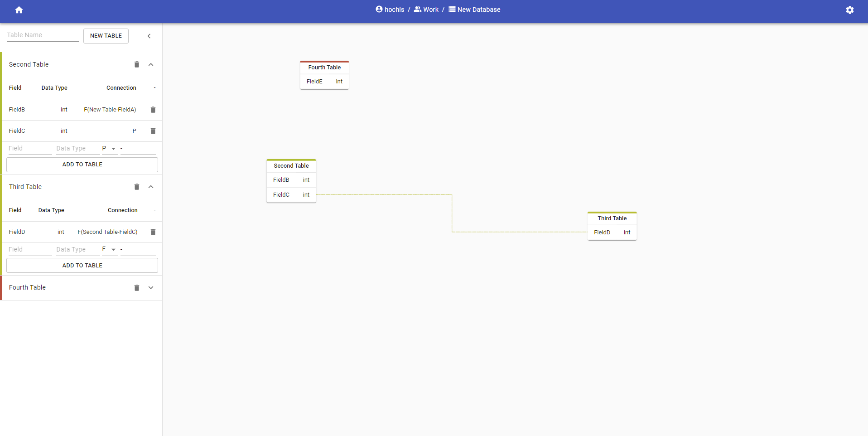The width and height of the screenshot is (868, 436).
Task: Delete FieldB row with trash icon
Action: pos(153,110)
